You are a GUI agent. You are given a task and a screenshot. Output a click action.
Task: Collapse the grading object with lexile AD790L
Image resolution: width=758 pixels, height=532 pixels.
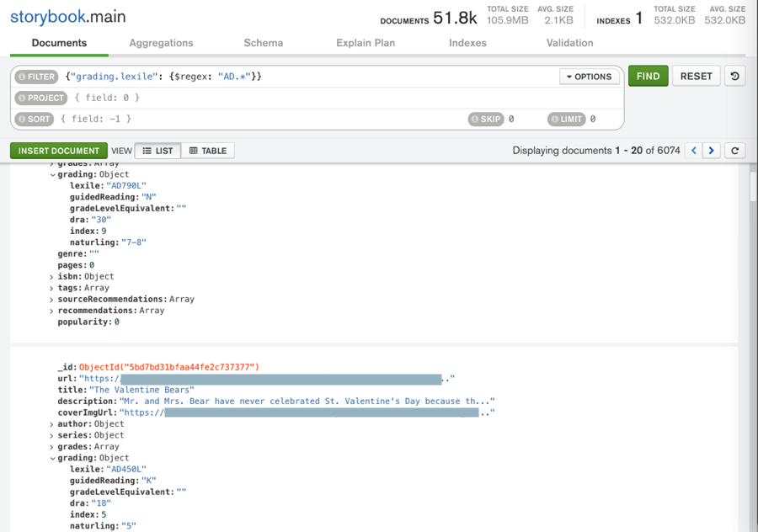tap(52, 175)
